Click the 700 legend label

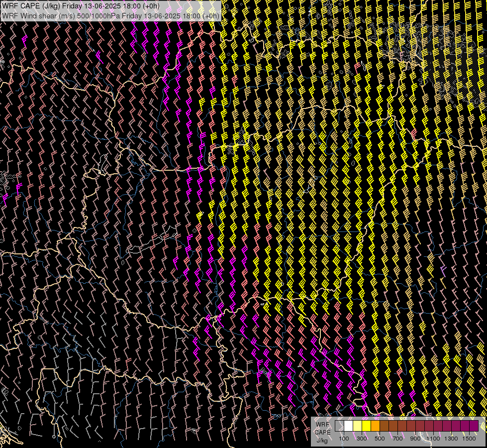397,439
